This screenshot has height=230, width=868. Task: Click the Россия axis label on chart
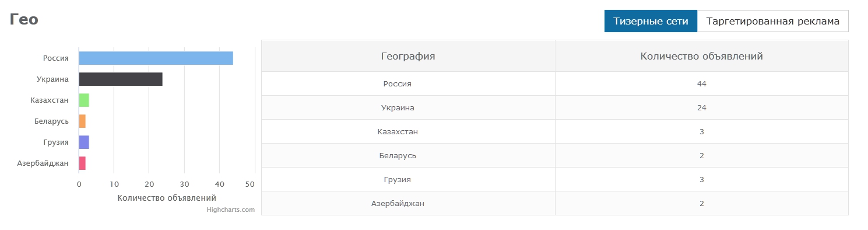[x=56, y=58]
